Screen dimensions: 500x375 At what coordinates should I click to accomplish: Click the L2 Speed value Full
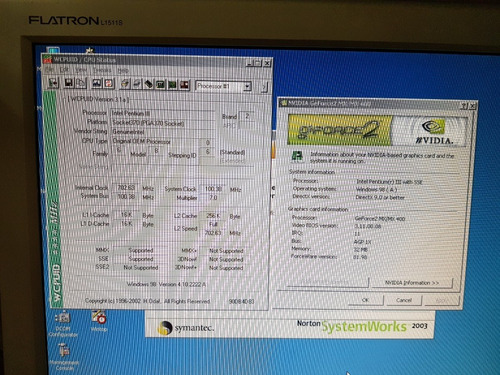click(213, 224)
